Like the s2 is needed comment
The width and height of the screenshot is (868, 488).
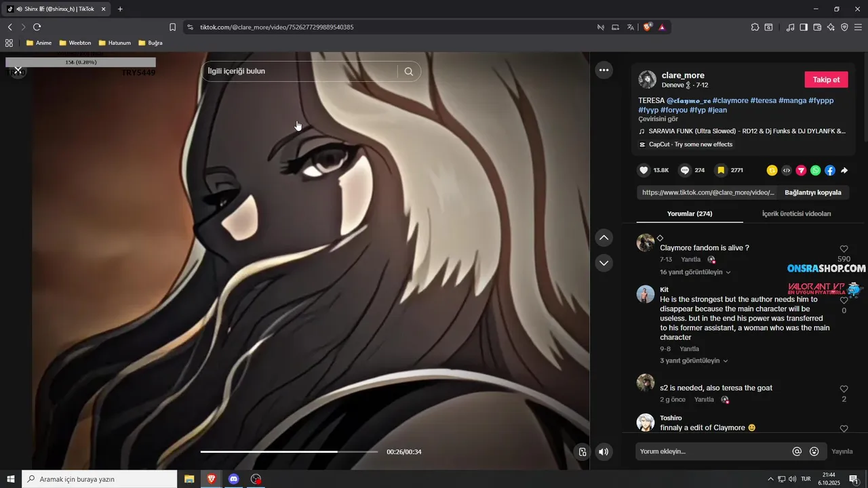844,389
